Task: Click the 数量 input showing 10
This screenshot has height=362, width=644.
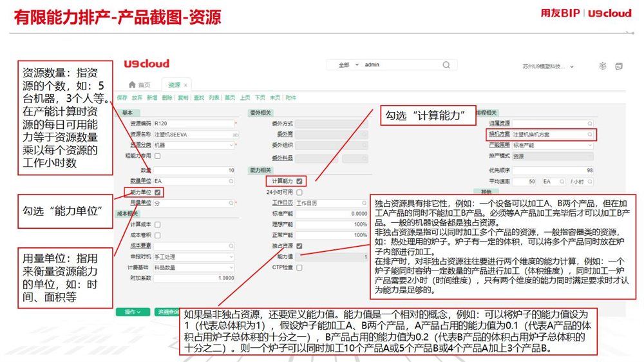Action: pos(194,170)
